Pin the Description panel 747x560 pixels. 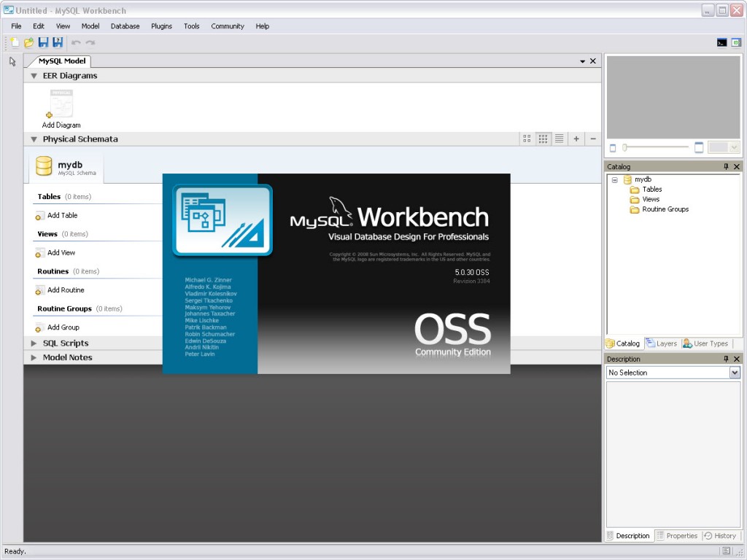pos(726,359)
